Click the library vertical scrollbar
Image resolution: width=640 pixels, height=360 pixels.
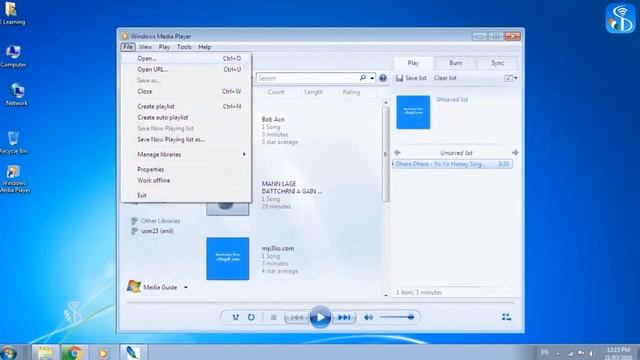click(386, 154)
